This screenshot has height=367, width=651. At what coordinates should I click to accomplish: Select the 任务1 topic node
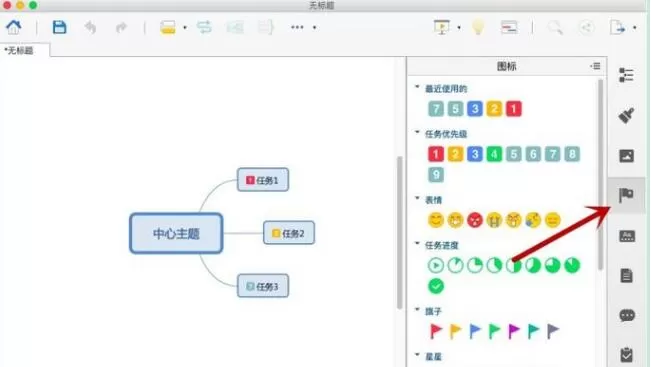[263, 180]
